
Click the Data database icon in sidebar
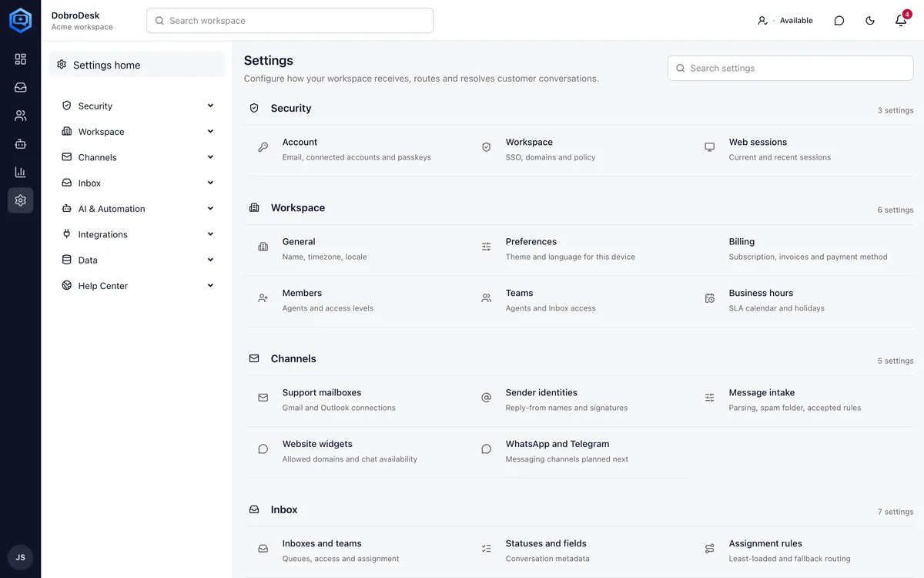click(x=67, y=260)
